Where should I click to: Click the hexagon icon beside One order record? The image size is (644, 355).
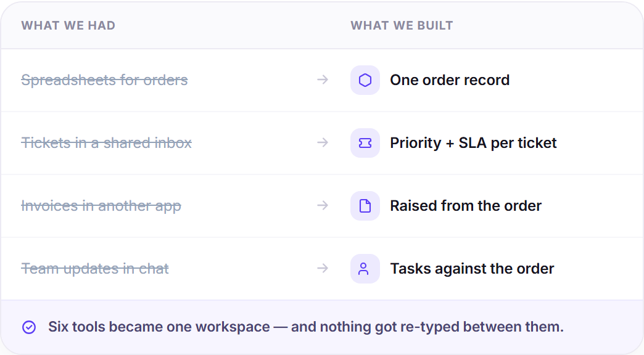pos(365,80)
